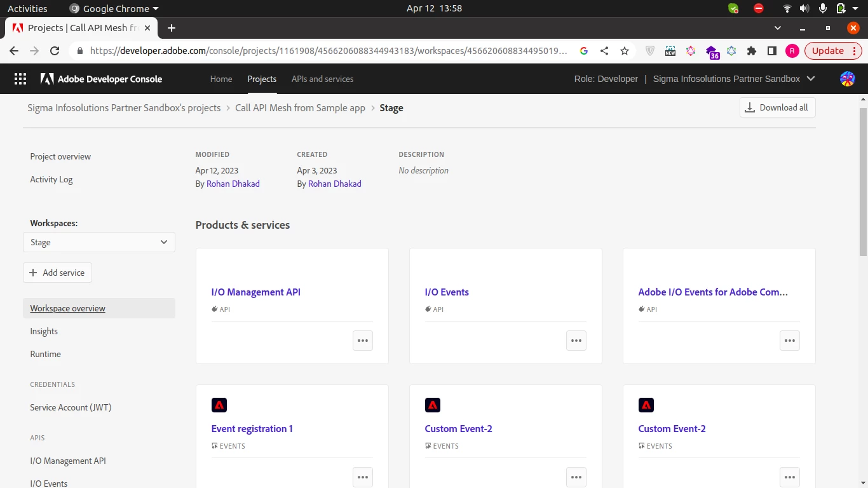Click the Adobe Developer Console logo
The height and width of the screenshot is (488, 868).
click(x=102, y=79)
